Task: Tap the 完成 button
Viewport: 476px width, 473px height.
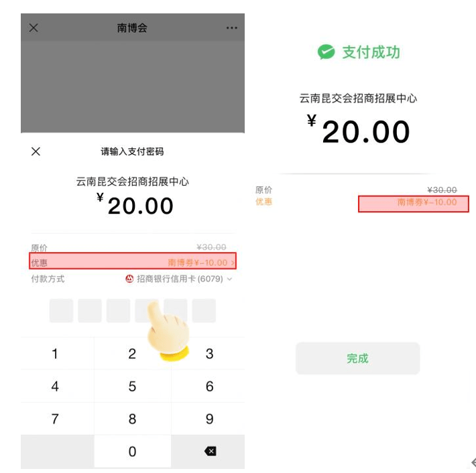Action: [357, 358]
